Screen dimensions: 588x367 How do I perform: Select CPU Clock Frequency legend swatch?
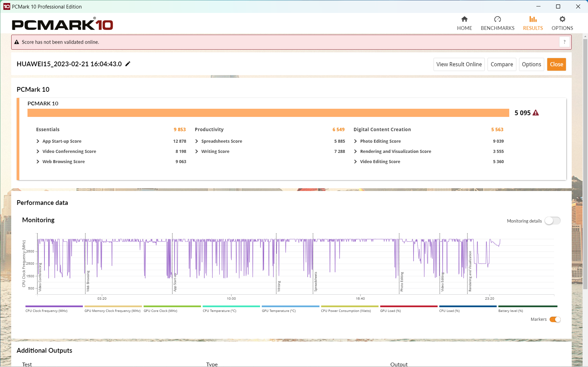(x=54, y=306)
